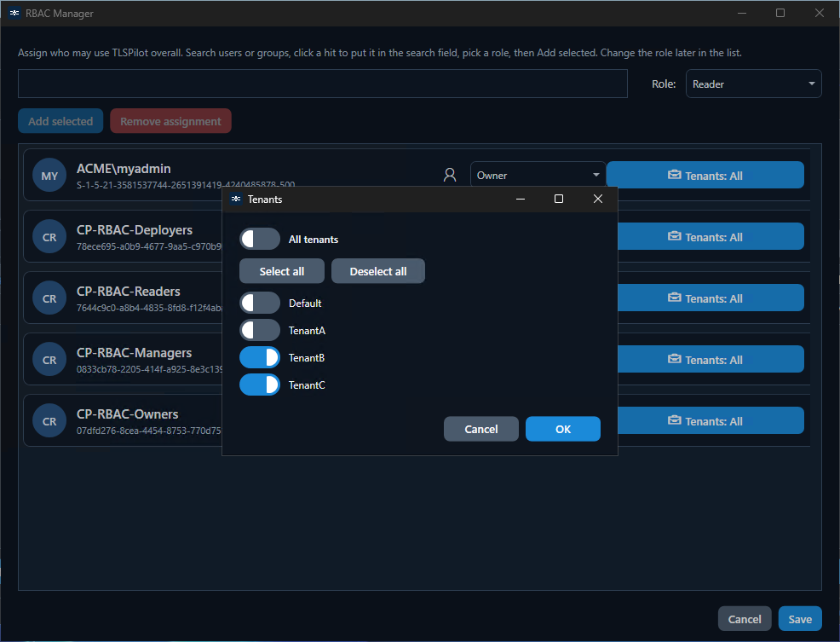Click Remove assignment button

pos(171,121)
